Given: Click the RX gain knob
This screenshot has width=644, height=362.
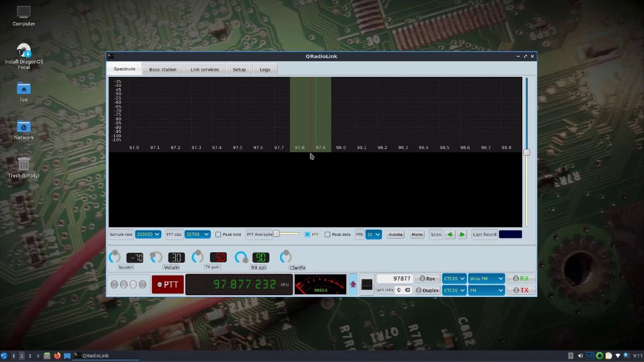Looking at the screenshot, I should pos(241,257).
